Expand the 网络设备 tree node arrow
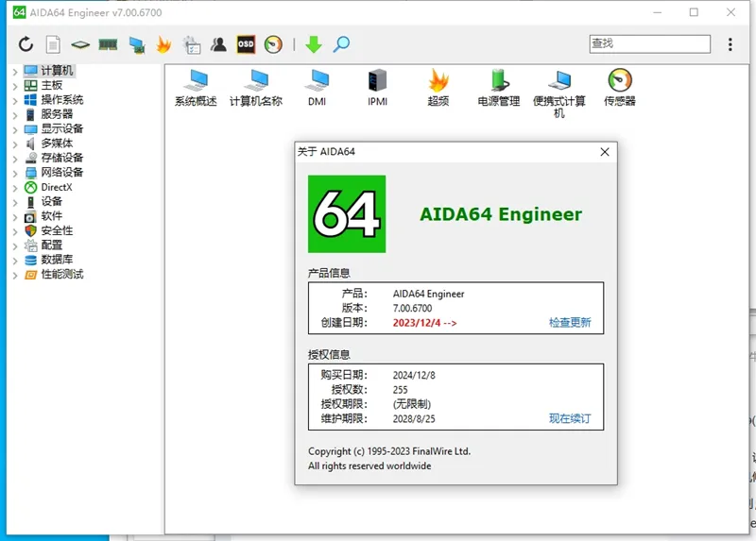 15,174
